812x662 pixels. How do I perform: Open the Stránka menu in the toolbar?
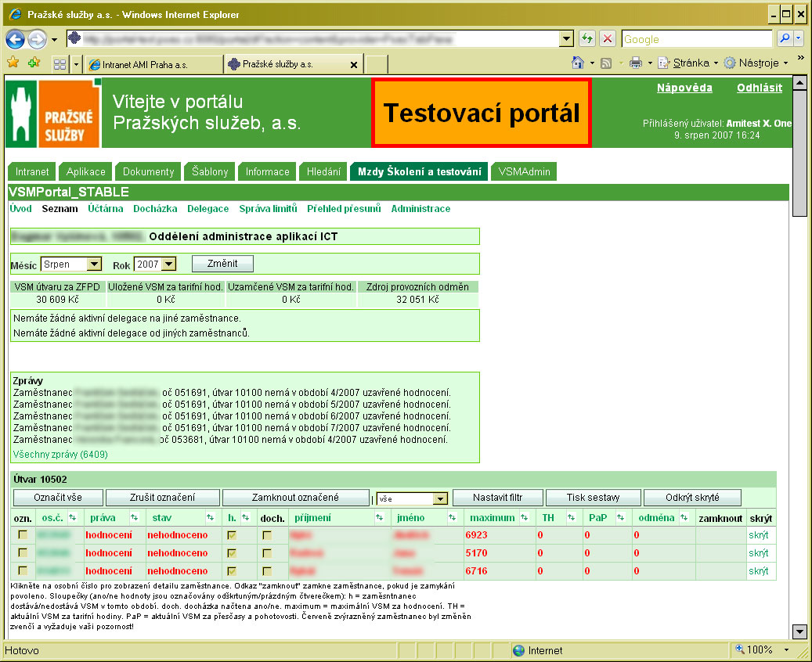[688, 63]
